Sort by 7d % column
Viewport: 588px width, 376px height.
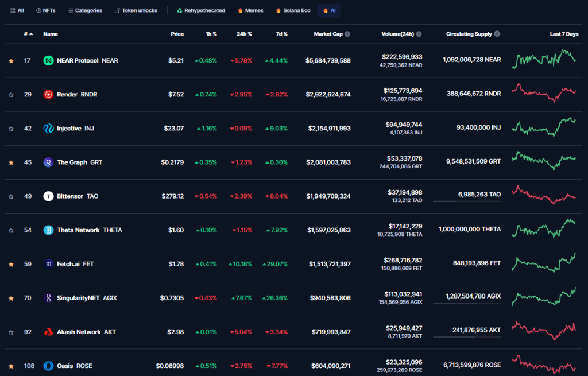click(x=281, y=34)
